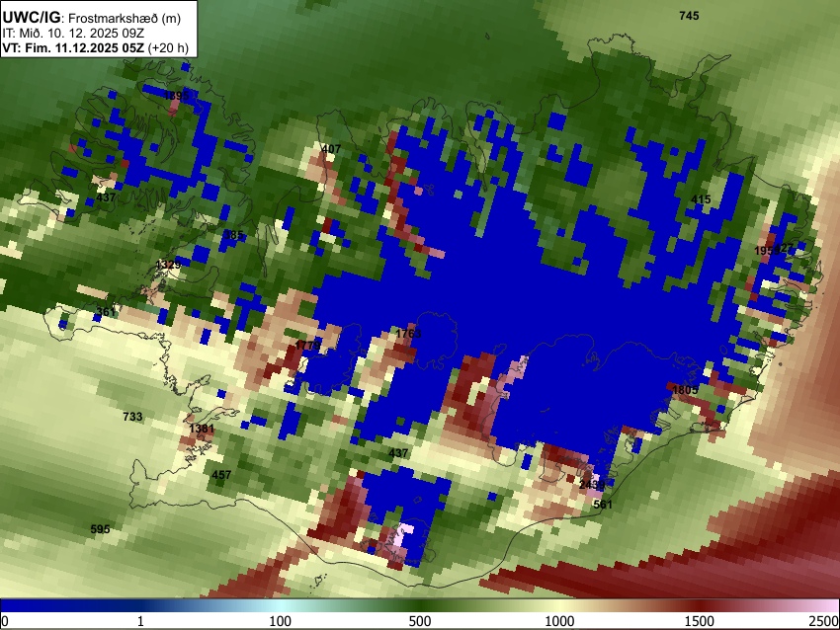840x630 pixels.
Task: Click the 595 value label
Action: 100,529
